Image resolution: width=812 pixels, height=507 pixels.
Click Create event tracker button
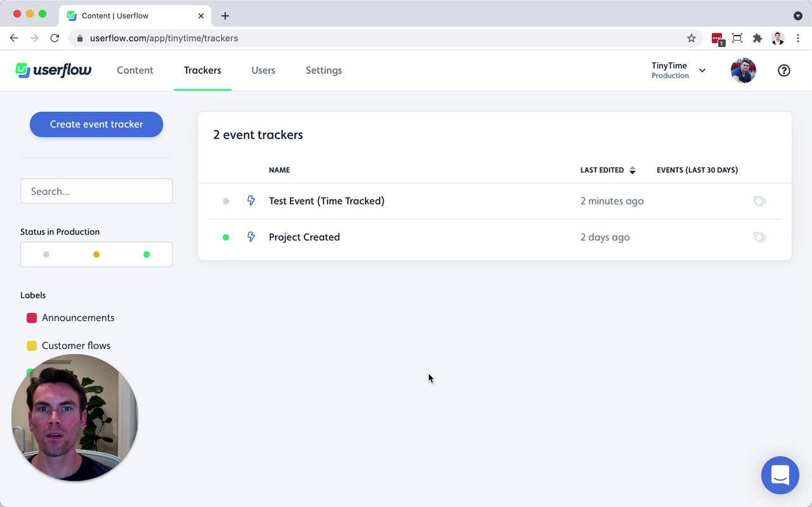pyautogui.click(x=96, y=124)
